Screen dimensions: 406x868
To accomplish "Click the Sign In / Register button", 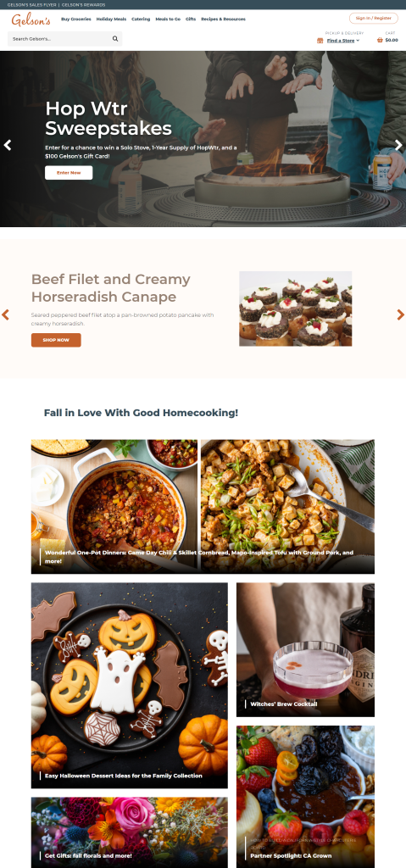I will [x=373, y=19].
